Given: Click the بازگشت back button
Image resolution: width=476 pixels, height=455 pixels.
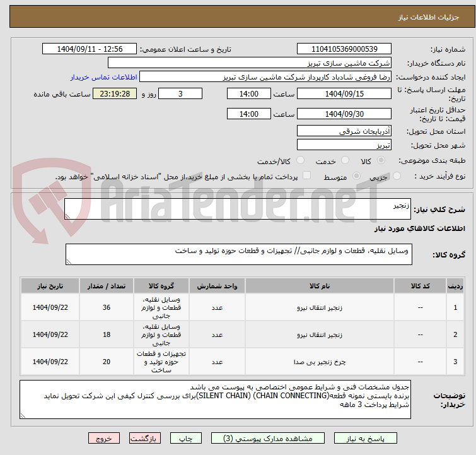Looking at the screenshot, I should (x=145, y=439).
